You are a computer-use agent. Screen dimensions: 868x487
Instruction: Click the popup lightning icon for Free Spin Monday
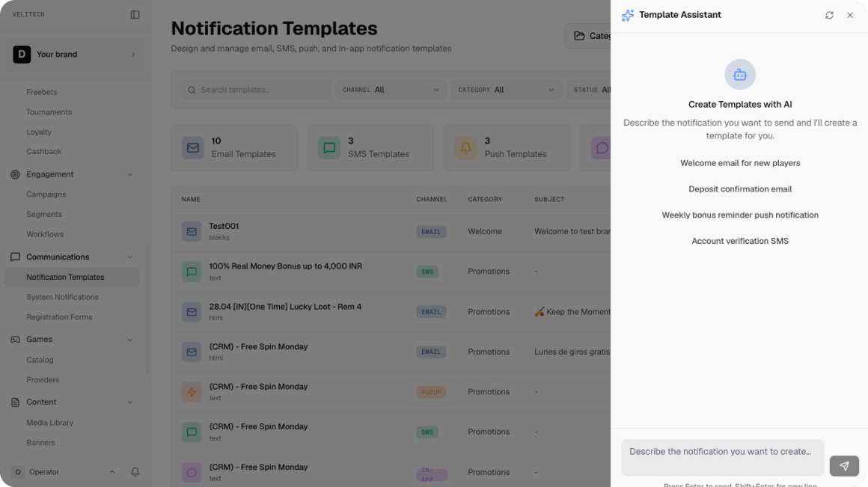pyautogui.click(x=192, y=392)
